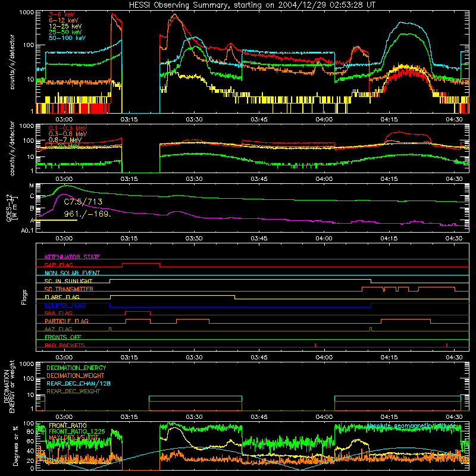Click the Absolute geomagnetic latitude label
This screenshot has width=476, height=476.
click(411, 426)
